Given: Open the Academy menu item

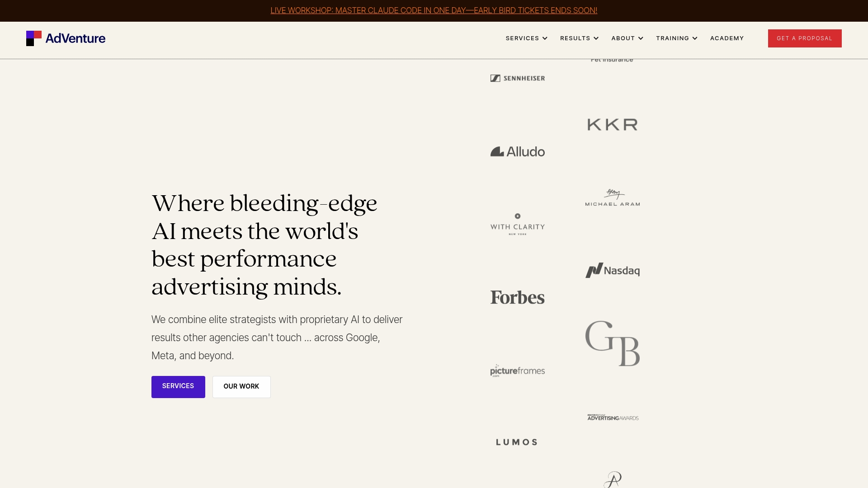Looking at the screenshot, I should (x=726, y=38).
